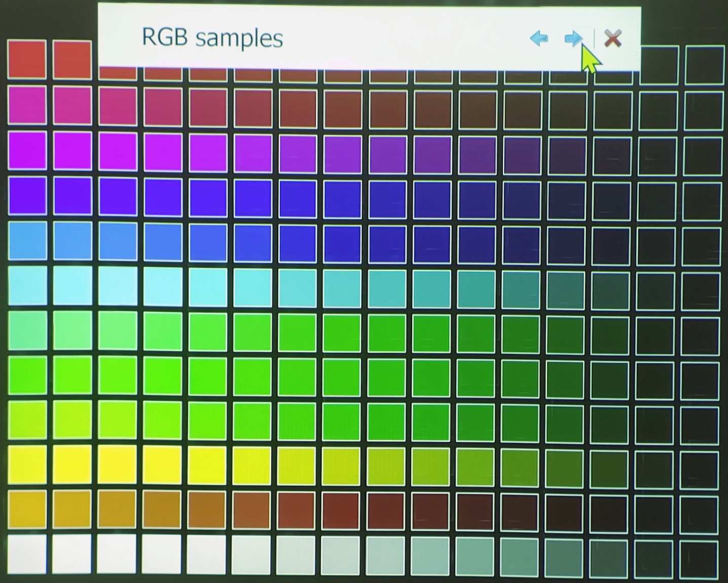Click the RGB samples title text
The image size is (728, 583).
click(212, 38)
